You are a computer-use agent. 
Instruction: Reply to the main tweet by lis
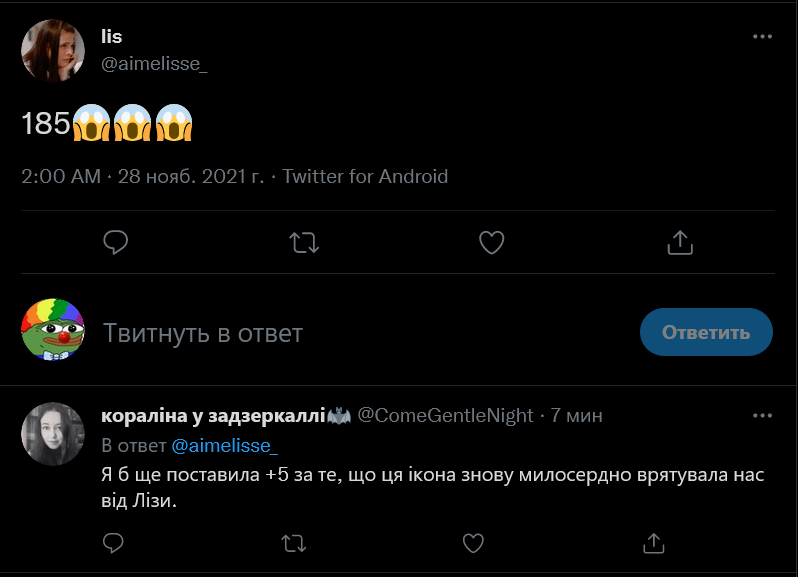pos(116,242)
